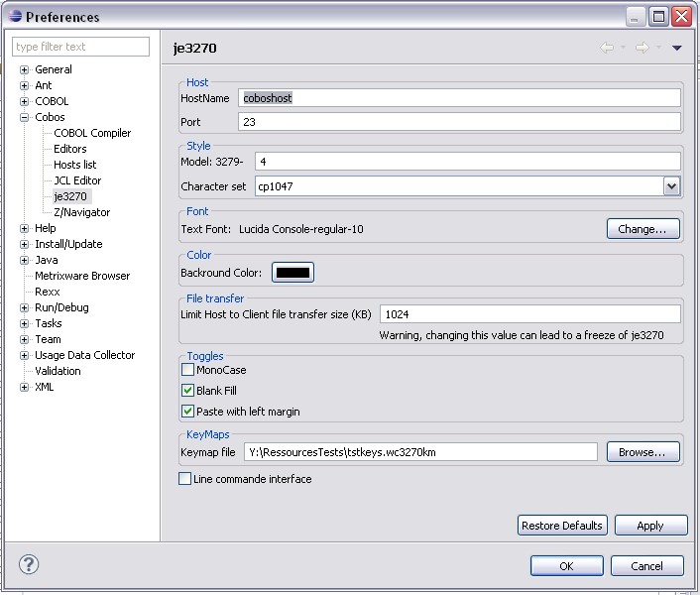Expand the Install/Update tree node

click(x=24, y=244)
